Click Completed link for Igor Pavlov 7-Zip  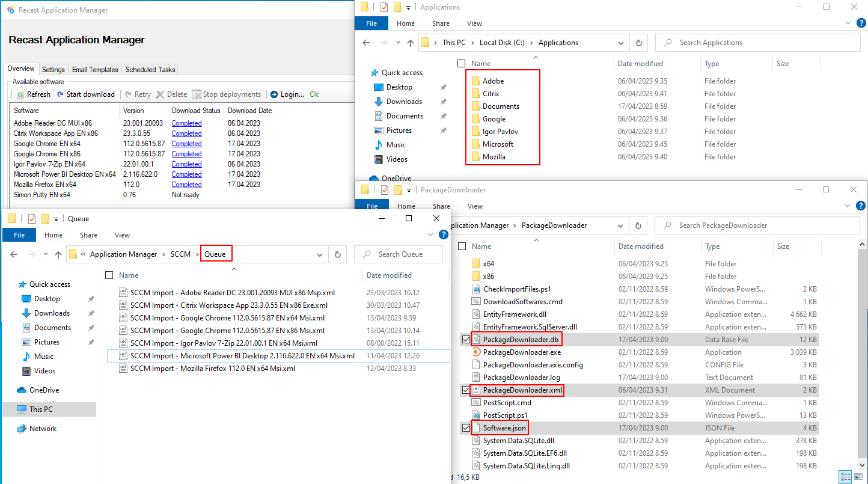186,164
